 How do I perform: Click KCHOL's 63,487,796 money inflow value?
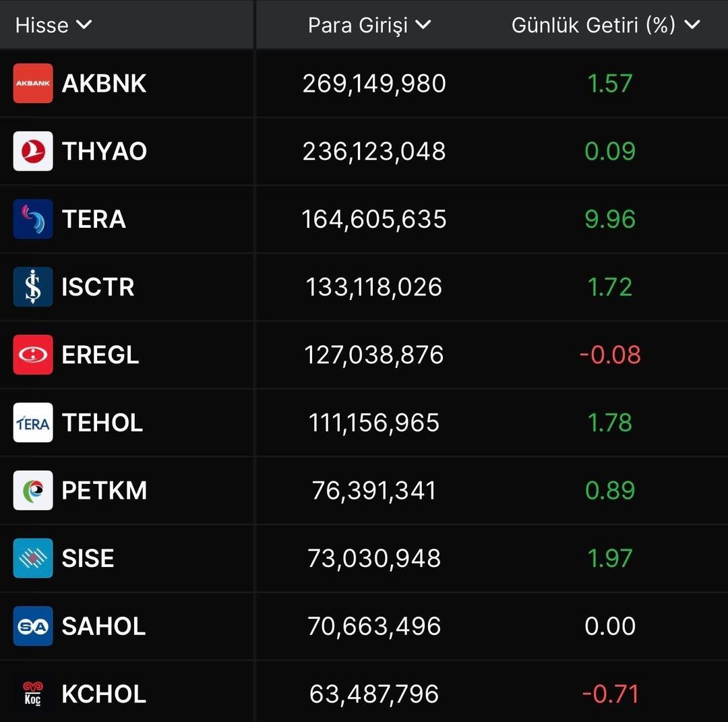coord(374,694)
